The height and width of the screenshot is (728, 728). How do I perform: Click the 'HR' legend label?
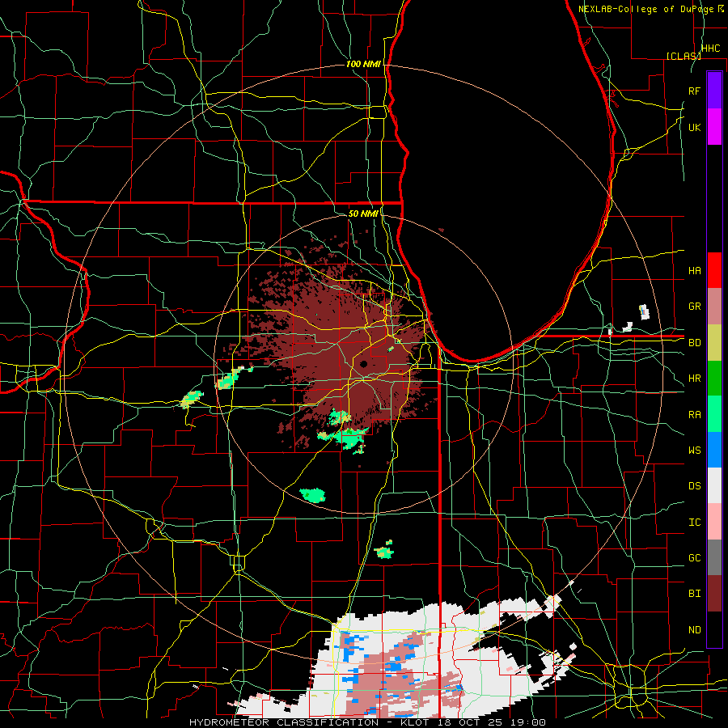[694, 379]
